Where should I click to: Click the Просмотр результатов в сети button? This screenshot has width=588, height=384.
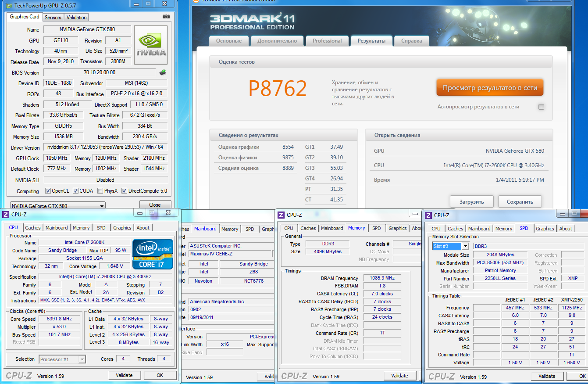(x=490, y=88)
